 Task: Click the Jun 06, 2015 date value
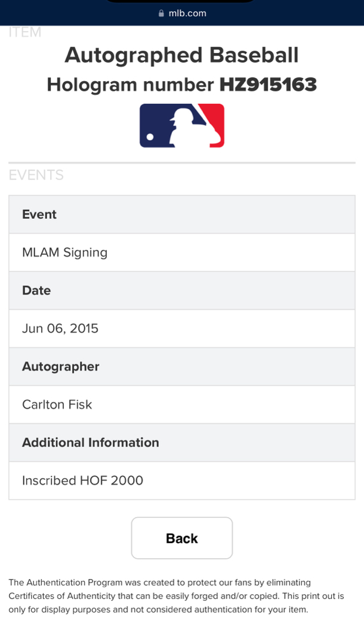tap(60, 329)
